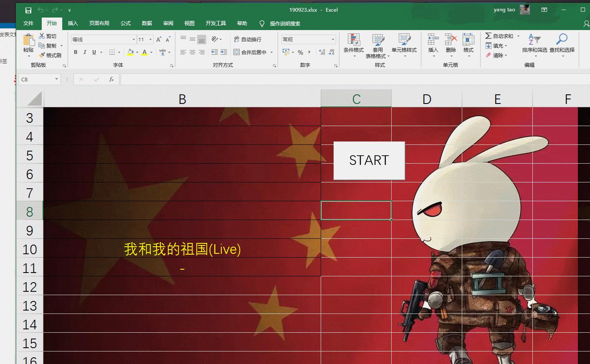Open Conditional Formatting (条件格式)
590x364 pixels.
pos(354,45)
